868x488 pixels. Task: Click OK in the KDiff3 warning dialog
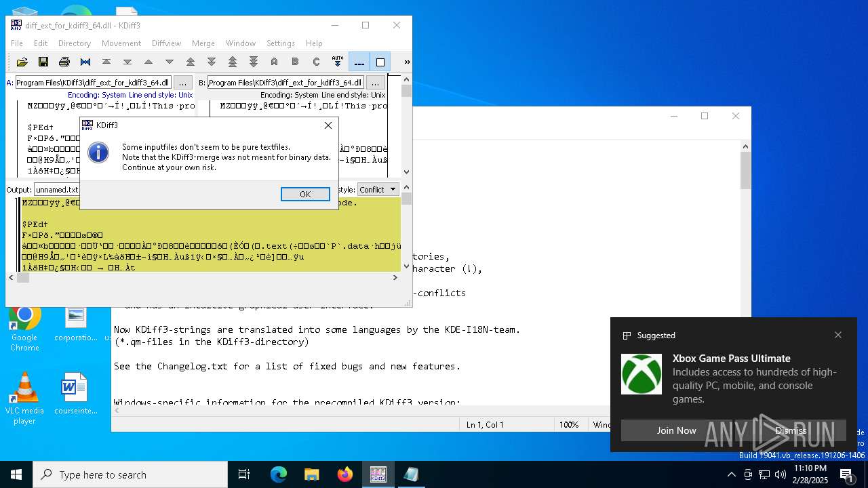305,194
